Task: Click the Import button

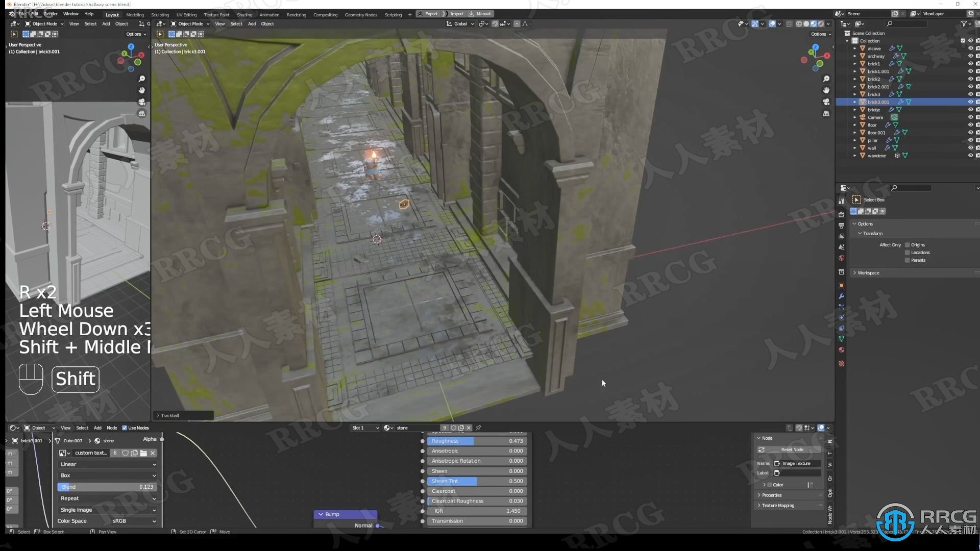Action: (453, 14)
